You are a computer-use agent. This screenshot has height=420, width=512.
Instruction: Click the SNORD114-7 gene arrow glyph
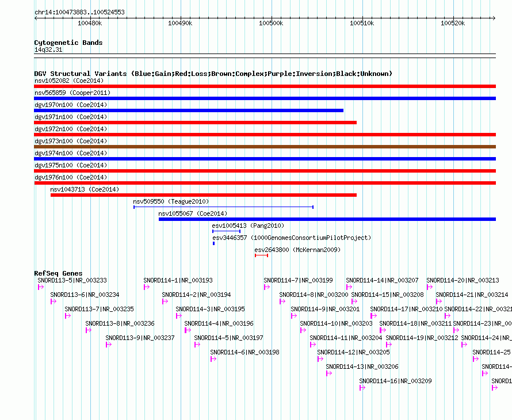coord(267,287)
